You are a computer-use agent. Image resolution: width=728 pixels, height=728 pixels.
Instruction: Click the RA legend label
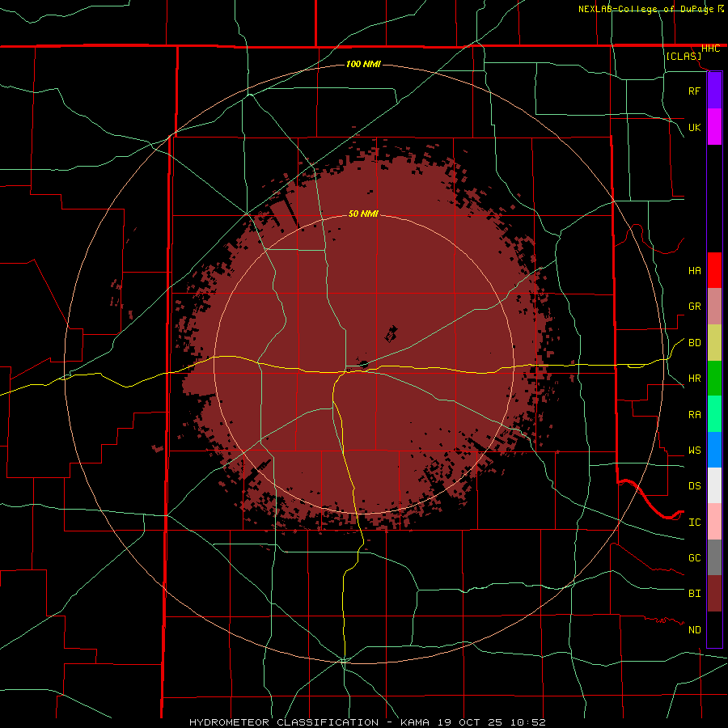(694, 415)
